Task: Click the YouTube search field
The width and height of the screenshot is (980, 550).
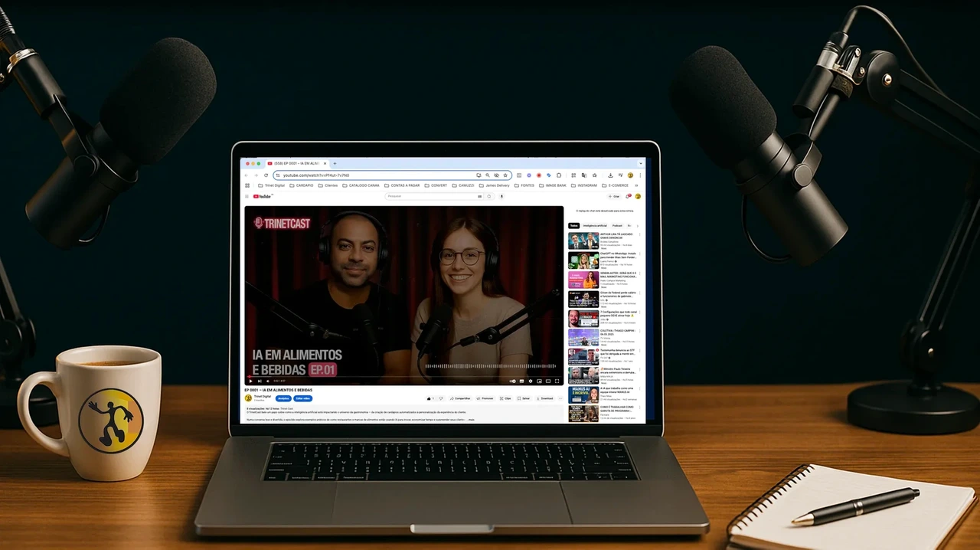Action: (434, 196)
